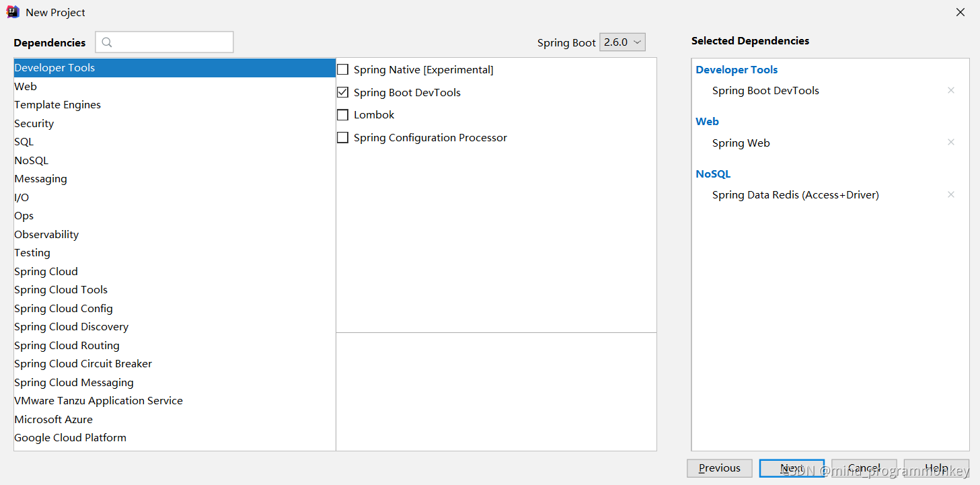This screenshot has height=485, width=980.
Task: Choose the SQL category
Action: 175,142
